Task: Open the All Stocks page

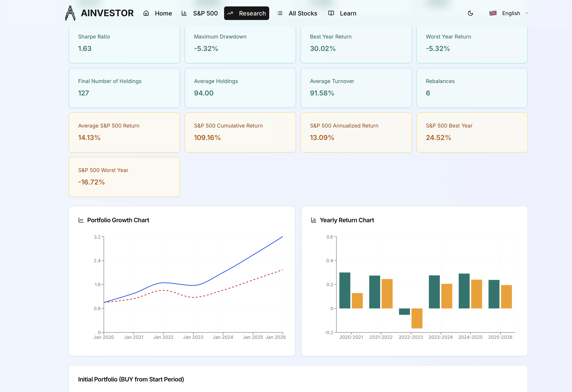Action: click(x=297, y=13)
